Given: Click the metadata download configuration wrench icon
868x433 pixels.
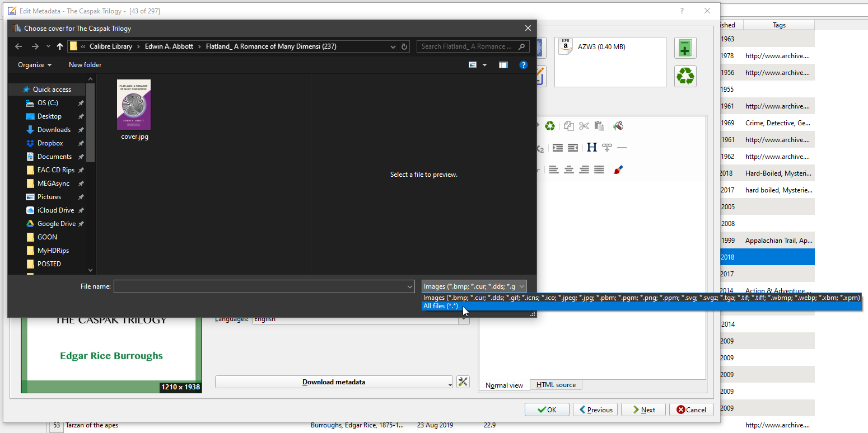Looking at the screenshot, I should point(463,382).
